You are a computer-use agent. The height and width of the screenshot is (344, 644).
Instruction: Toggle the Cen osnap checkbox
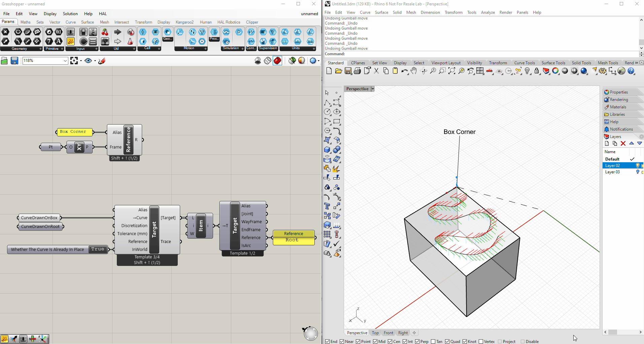[390, 342]
